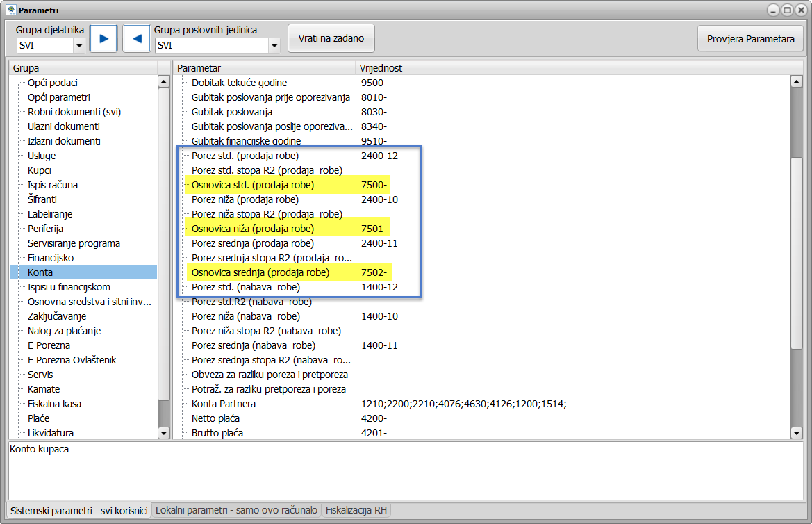Click the blue right arrow button
This screenshot has height=524, width=812.
click(x=103, y=38)
